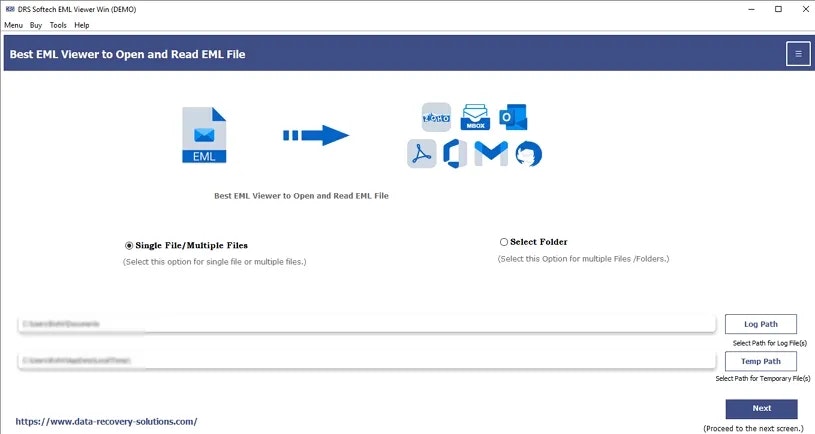This screenshot has height=434, width=815.
Task: Click '(Proceed to the next screen.)' text
Action: click(754, 428)
